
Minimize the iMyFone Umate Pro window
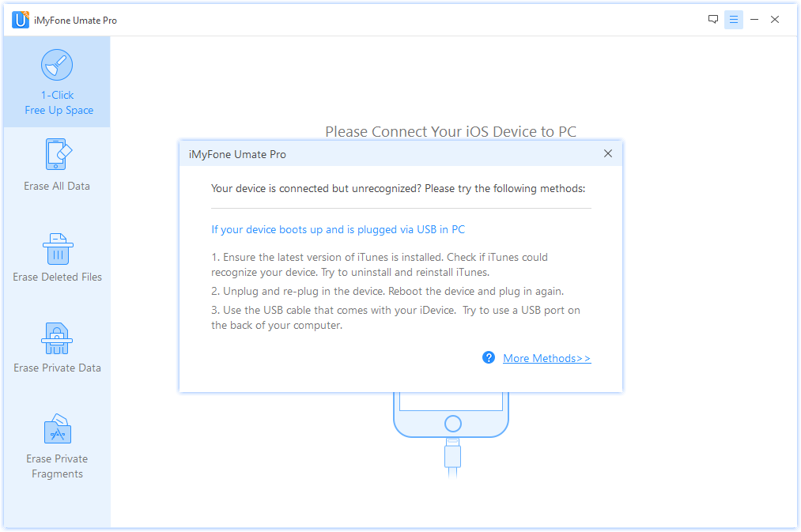[754, 20]
